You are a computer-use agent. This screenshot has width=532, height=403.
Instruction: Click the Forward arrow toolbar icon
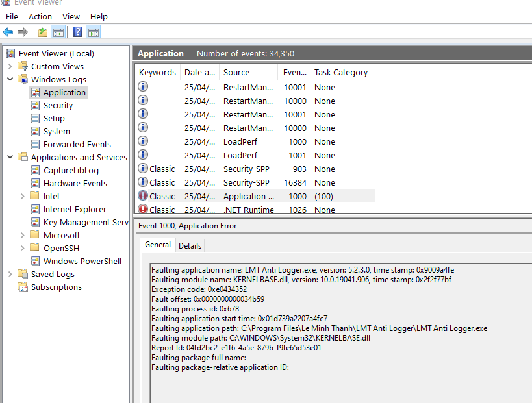tap(22, 32)
